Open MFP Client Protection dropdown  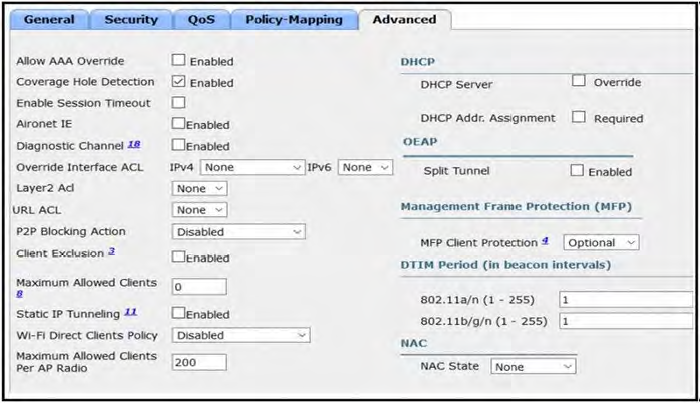point(601,242)
